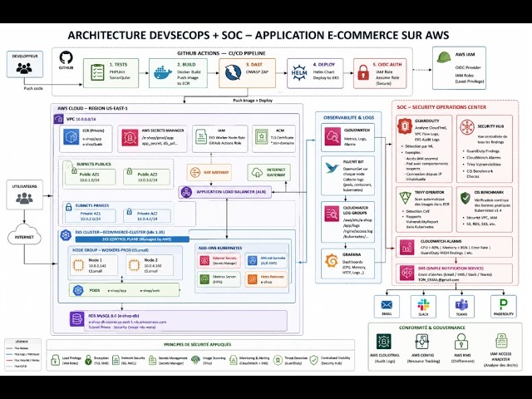Select the AWS Secrets Manager red icon
Image resolution: width=532 pixels, height=399 pixels.
(x=130, y=137)
